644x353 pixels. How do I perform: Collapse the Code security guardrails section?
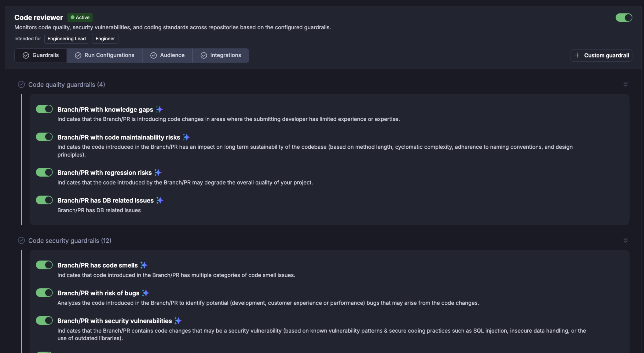pyautogui.click(x=625, y=240)
